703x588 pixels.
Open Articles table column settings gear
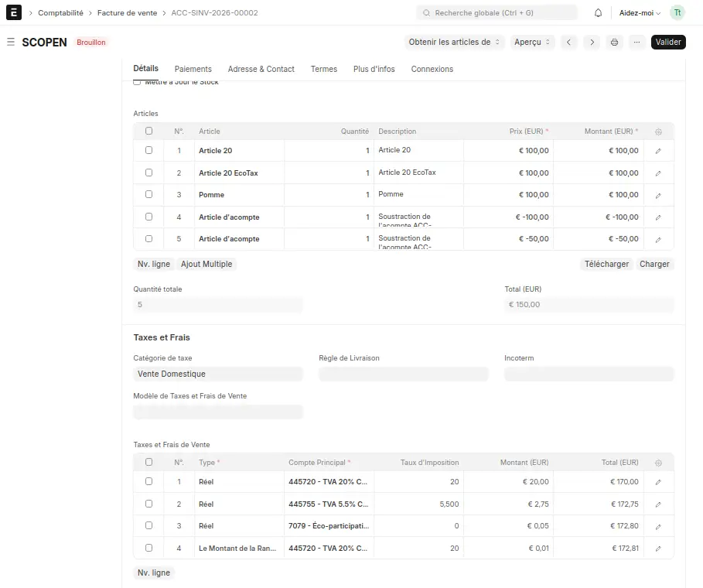658,132
